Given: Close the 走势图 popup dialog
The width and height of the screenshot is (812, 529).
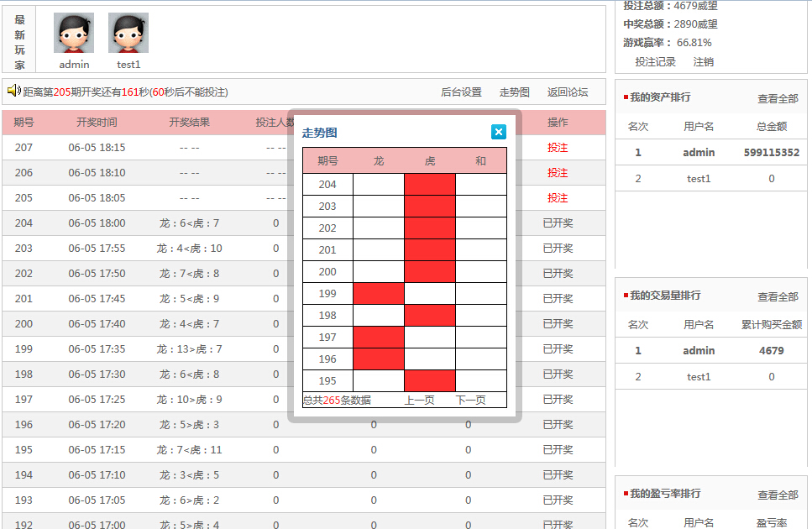Looking at the screenshot, I should click(x=498, y=132).
